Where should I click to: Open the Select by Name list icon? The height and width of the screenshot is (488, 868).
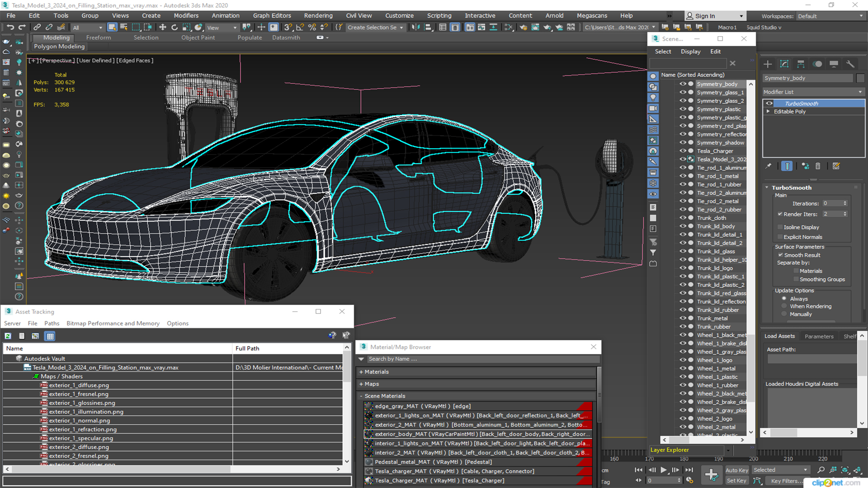coord(124,27)
